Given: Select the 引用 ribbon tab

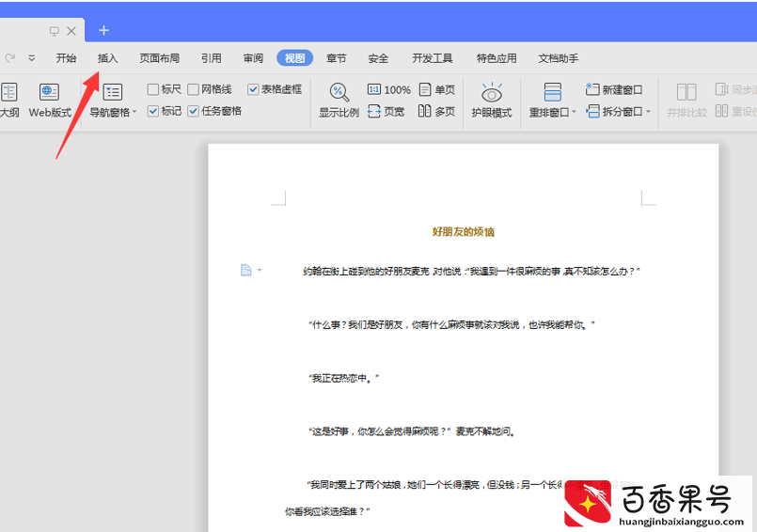Looking at the screenshot, I should [x=212, y=58].
